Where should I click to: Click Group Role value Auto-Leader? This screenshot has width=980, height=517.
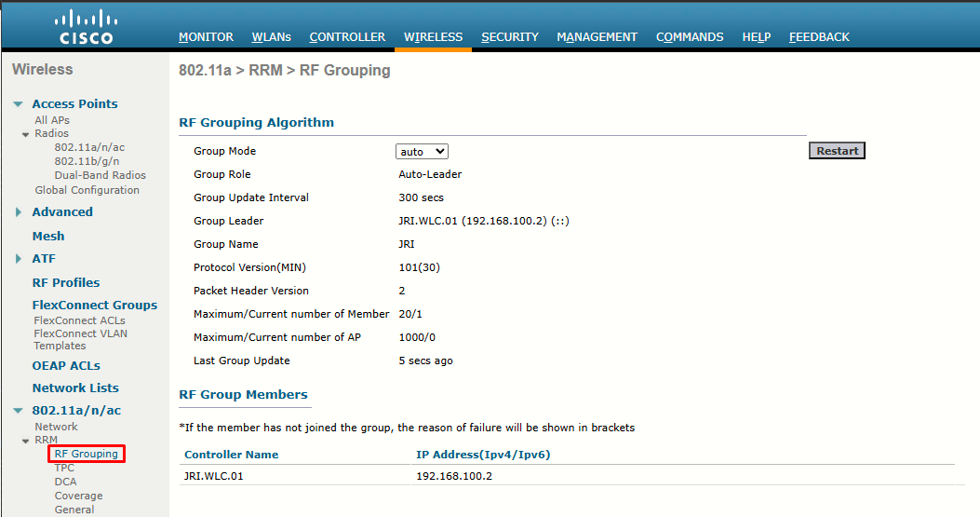click(x=430, y=174)
